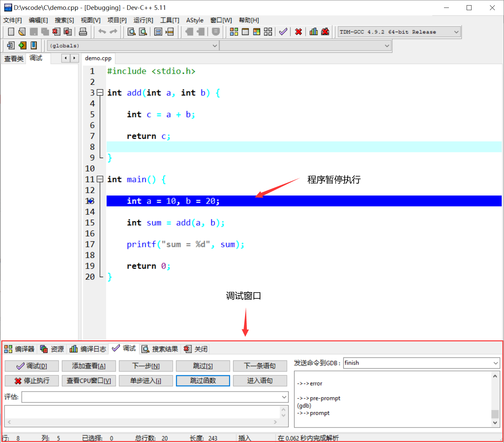Click the Undo arrow icon
The height and width of the screenshot is (443, 504).
pyautogui.click(x=102, y=31)
